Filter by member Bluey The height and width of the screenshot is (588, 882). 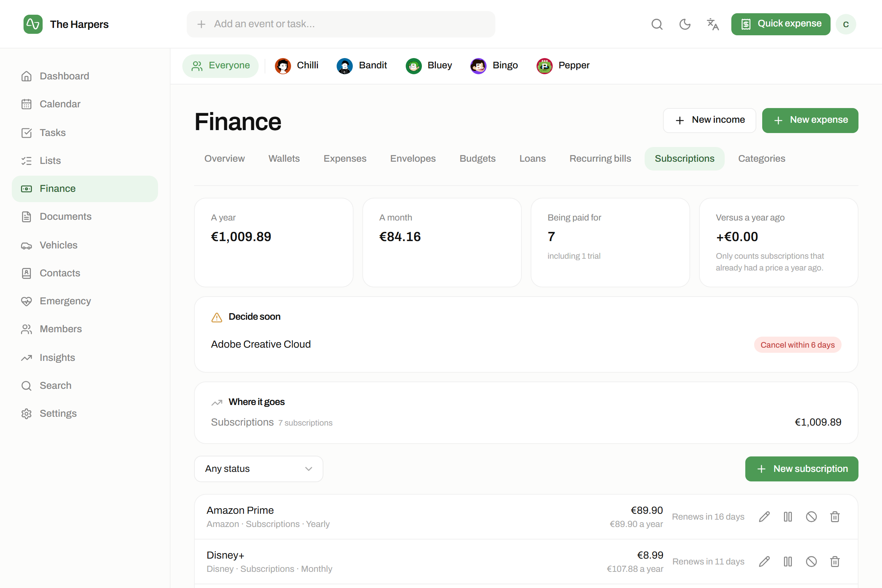pyautogui.click(x=429, y=66)
